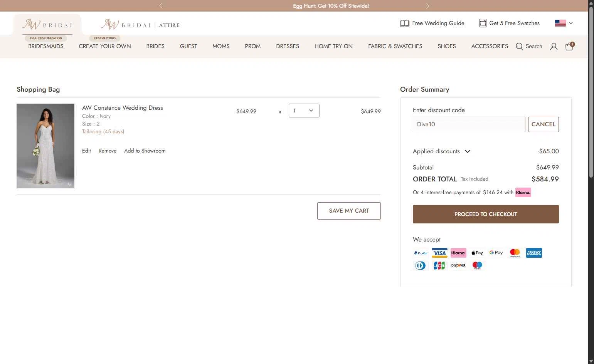Viewport: 594px width, 364px height.
Task: Expand the country selector chevron
Action: point(571,23)
